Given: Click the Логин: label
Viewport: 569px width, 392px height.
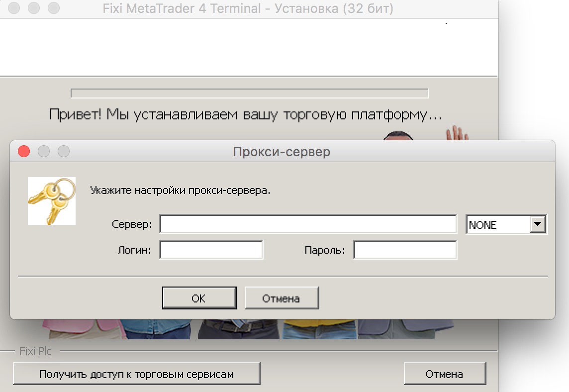Looking at the screenshot, I should pos(134,250).
